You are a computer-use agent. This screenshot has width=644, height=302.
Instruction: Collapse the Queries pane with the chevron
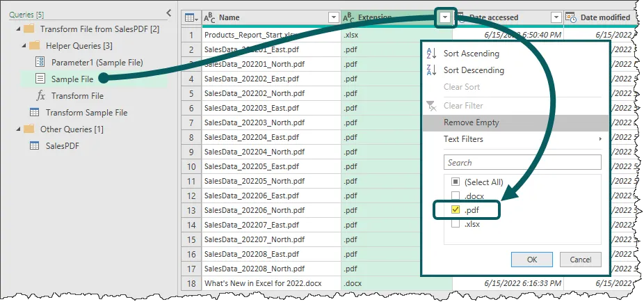tap(169, 13)
